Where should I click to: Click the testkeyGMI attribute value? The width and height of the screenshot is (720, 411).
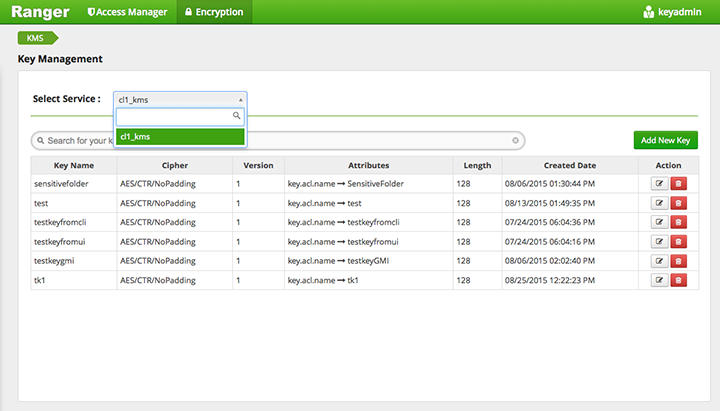[x=368, y=261]
